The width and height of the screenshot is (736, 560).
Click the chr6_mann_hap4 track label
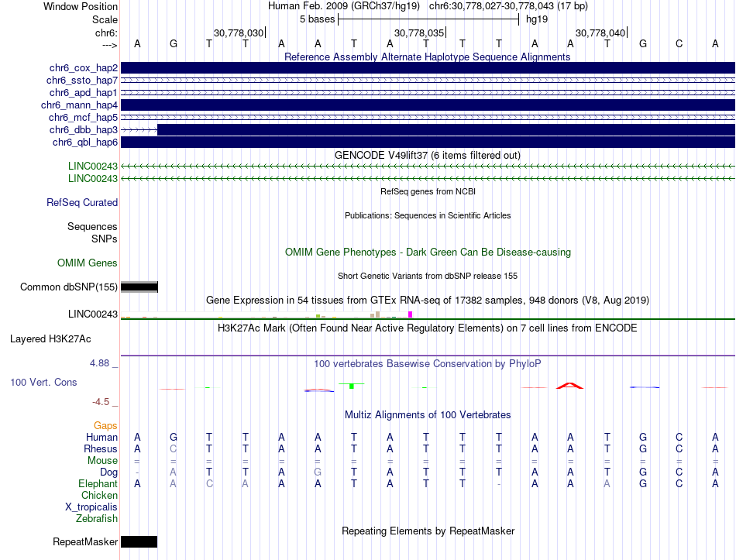[79, 105]
